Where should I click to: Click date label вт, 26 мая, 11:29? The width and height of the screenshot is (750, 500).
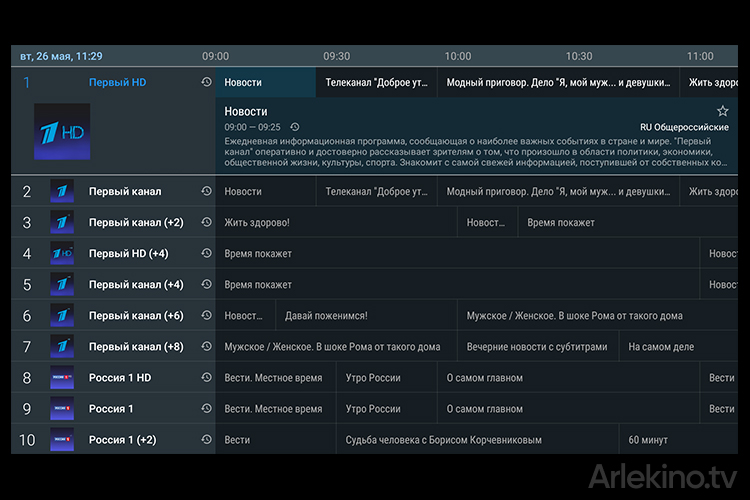[x=61, y=56]
